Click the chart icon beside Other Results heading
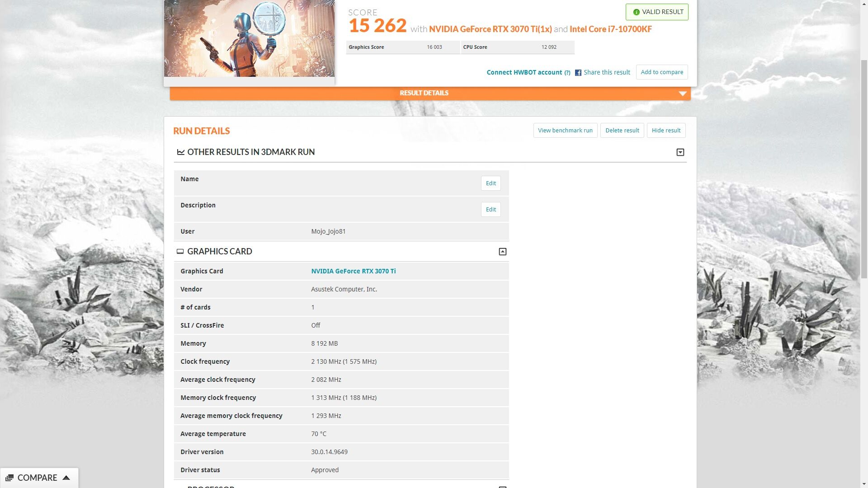The width and height of the screenshot is (868, 488). tap(180, 152)
